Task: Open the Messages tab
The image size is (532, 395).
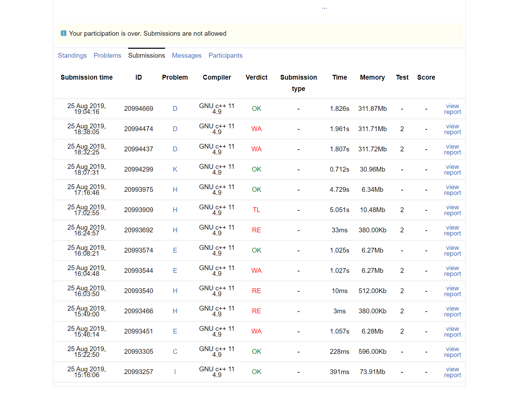Action: coord(187,56)
